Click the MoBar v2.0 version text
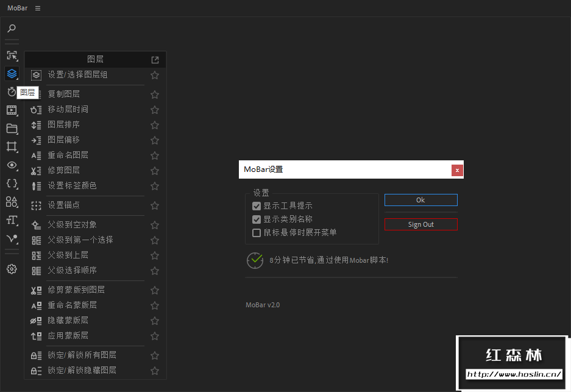Image resolution: width=571 pixels, height=392 pixels. click(263, 305)
